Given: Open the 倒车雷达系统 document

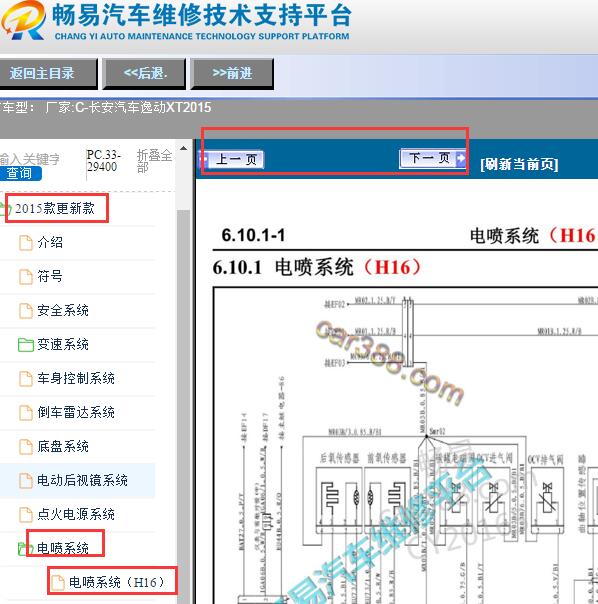Looking at the screenshot, I should (76, 412).
